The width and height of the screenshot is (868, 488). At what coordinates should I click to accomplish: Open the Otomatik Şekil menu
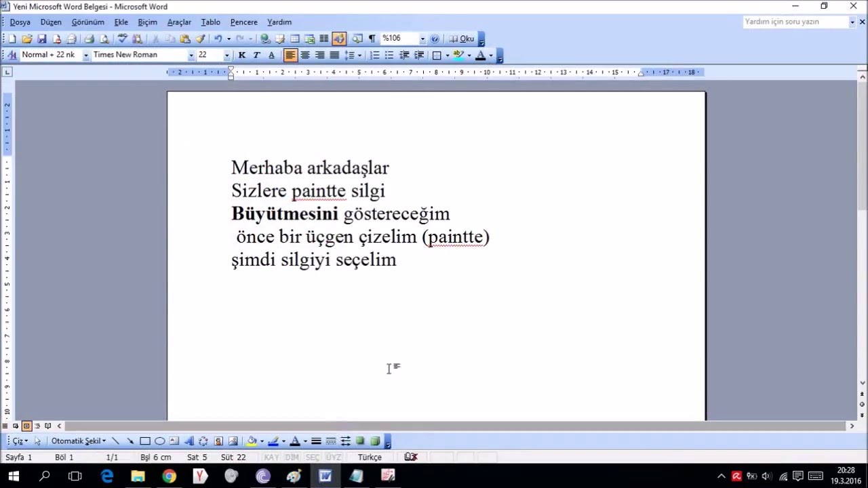pyautogui.click(x=79, y=441)
